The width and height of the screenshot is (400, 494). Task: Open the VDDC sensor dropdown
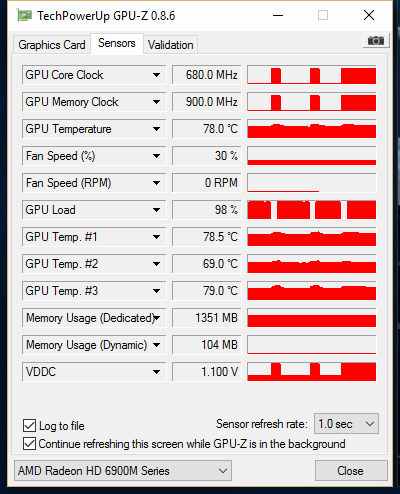pyautogui.click(x=156, y=372)
